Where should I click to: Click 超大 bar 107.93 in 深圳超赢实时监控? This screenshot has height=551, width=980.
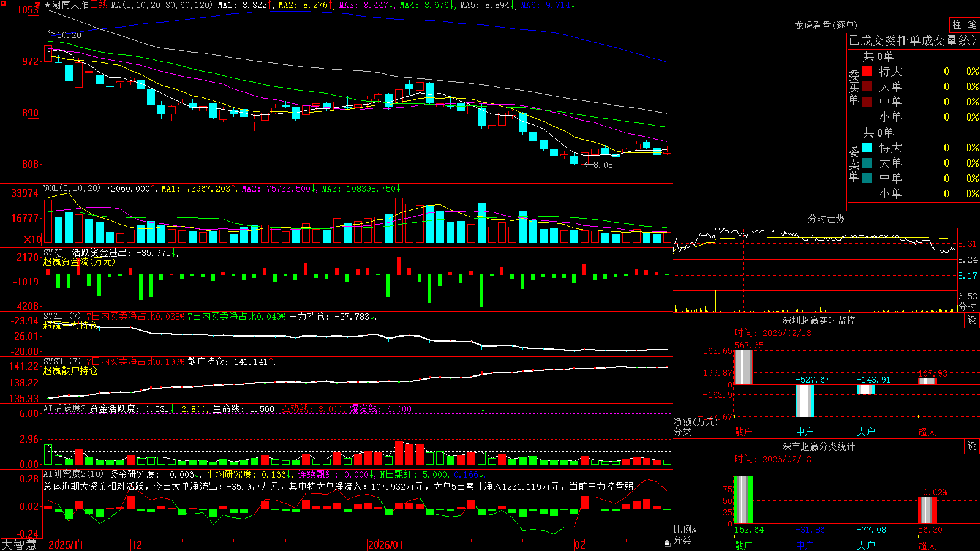927,381
